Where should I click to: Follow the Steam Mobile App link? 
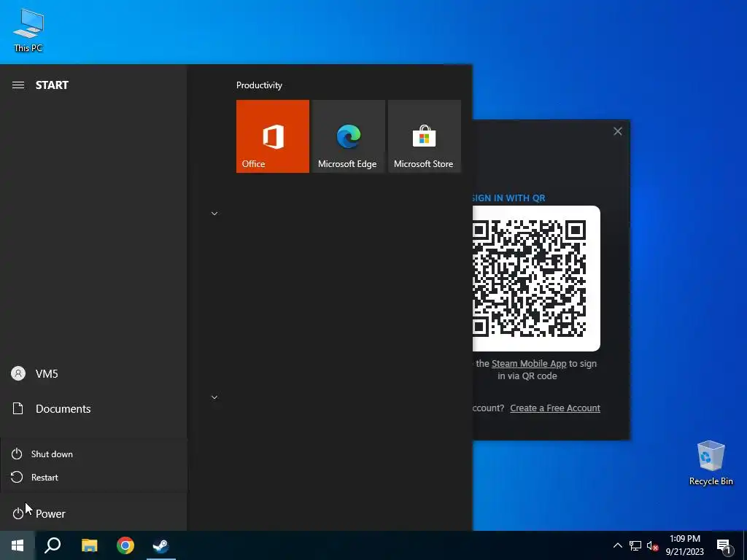click(529, 364)
